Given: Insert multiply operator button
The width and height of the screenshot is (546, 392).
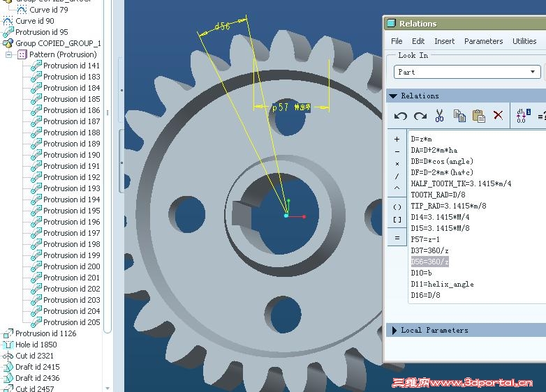Looking at the screenshot, I should point(397,164).
